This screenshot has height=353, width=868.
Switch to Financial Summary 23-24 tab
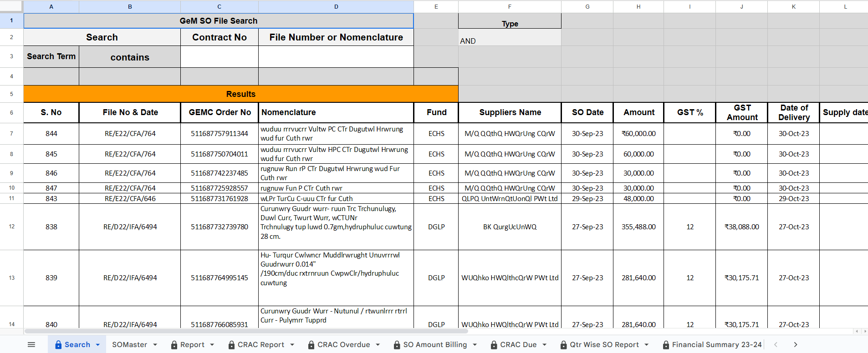(x=717, y=345)
